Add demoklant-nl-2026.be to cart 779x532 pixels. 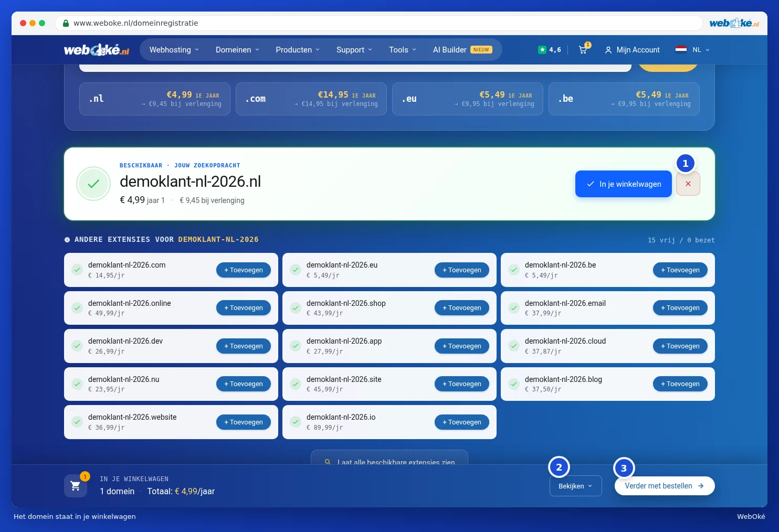[680, 270]
